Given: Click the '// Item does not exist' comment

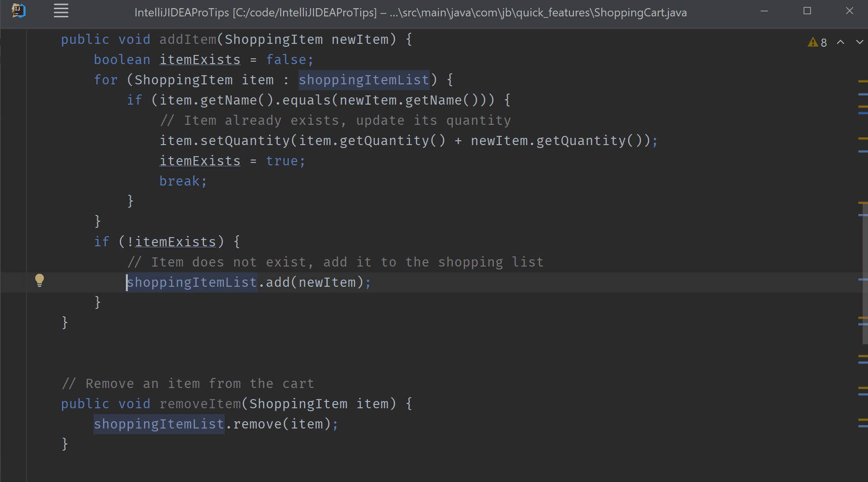Looking at the screenshot, I should [335, 262].
